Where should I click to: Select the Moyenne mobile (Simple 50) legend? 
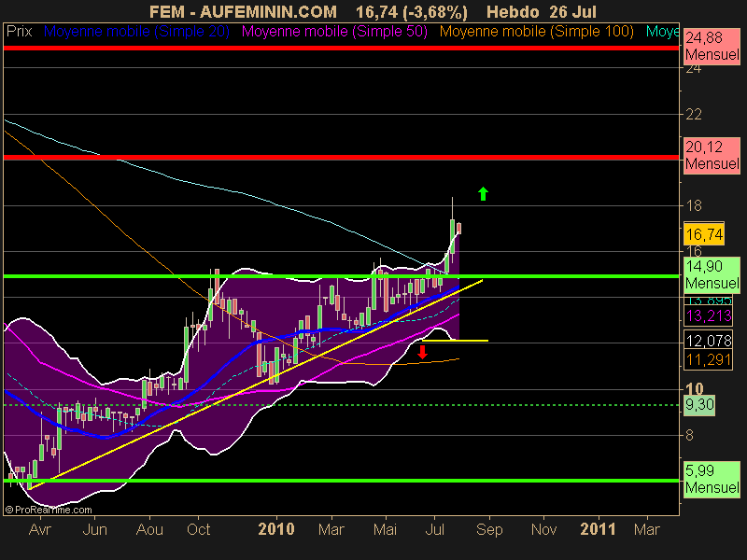point(335,32)
